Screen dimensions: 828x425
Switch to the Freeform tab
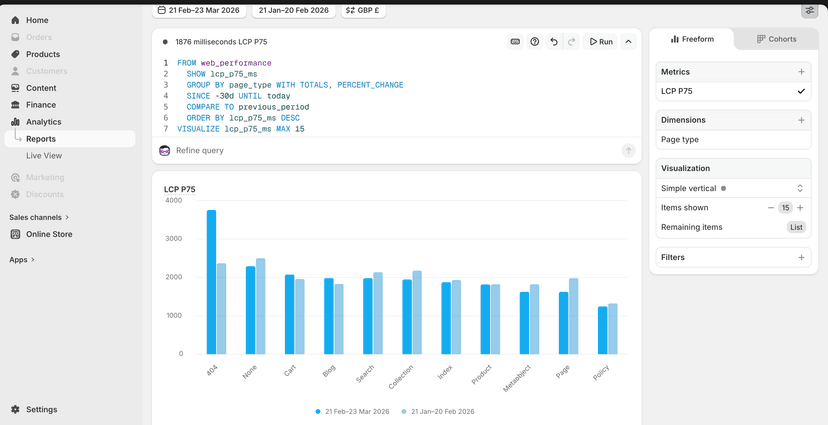click(x=691, y=39)
